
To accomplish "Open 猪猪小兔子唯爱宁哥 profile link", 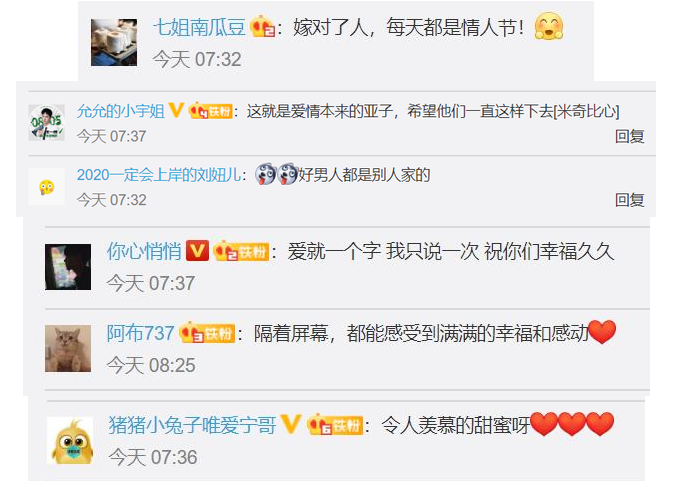I will [x=192, y=425].
